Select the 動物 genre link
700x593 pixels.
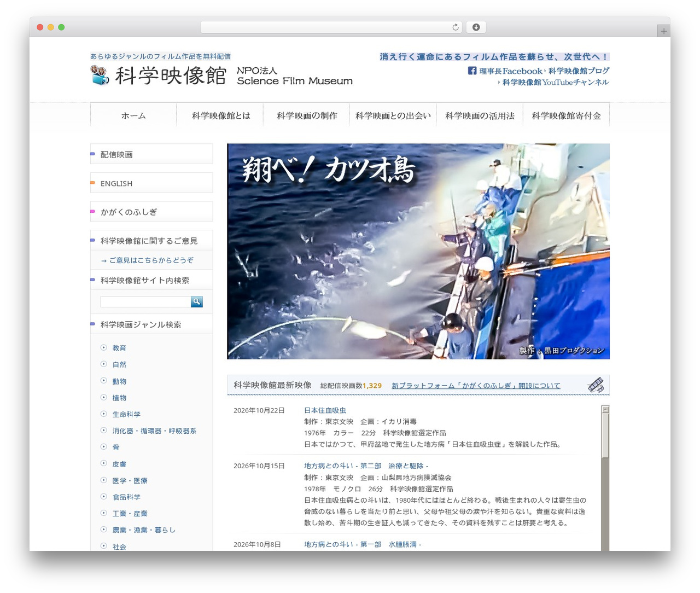(x=119, y=381)
